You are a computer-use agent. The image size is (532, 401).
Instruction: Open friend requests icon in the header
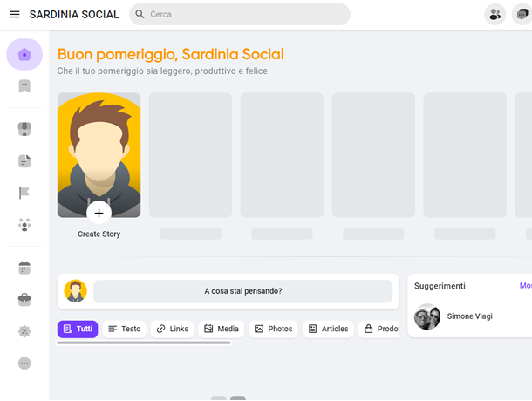[495, 15]
